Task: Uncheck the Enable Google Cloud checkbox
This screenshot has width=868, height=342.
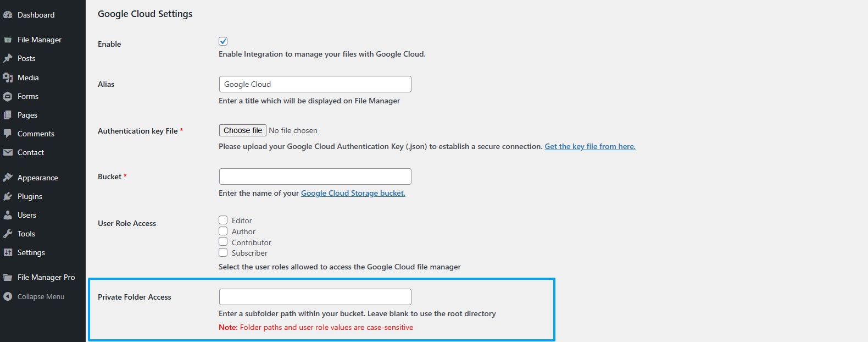Action: pos(223,41)
